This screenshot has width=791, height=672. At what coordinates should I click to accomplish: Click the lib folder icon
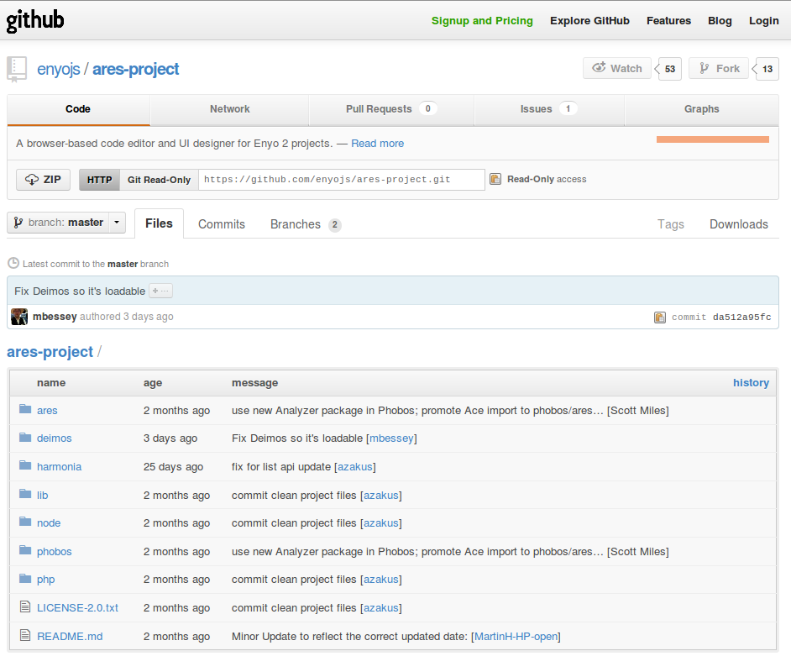(x=25, y=494)
